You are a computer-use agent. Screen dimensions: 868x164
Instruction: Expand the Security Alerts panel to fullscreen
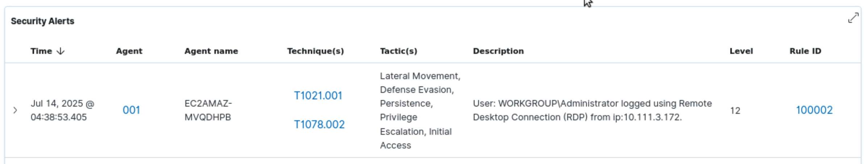pyautogui.click(x=853, y=18)
